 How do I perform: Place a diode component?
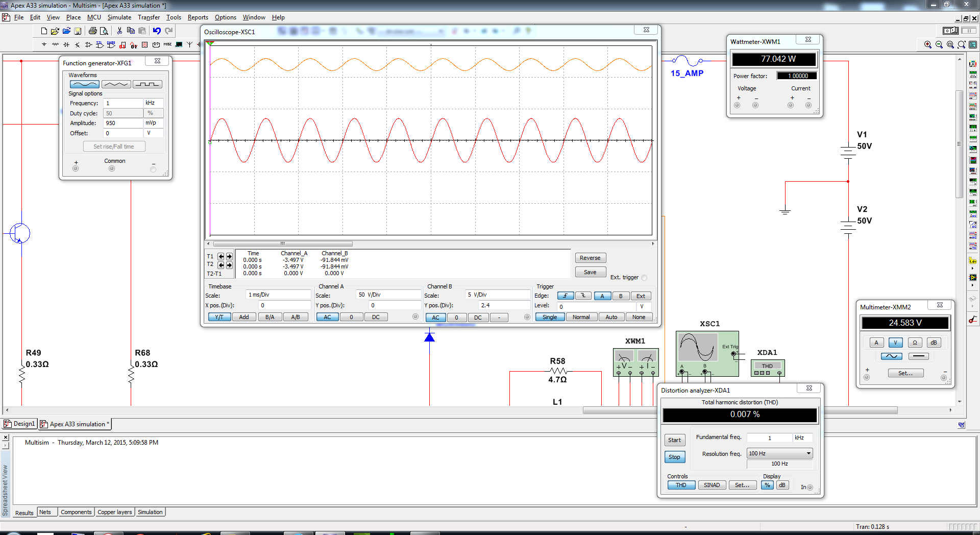(66, 44)
